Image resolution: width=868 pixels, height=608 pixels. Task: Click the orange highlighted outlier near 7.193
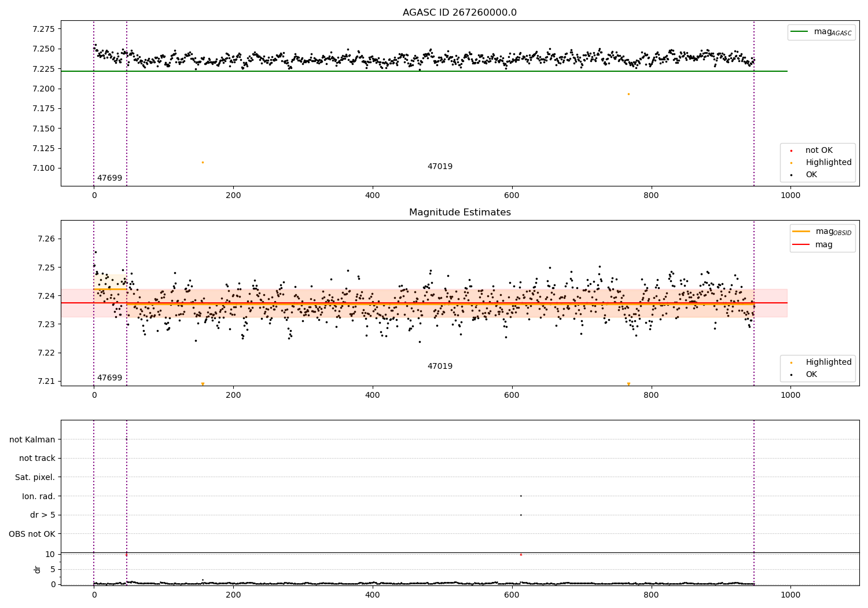628,94
